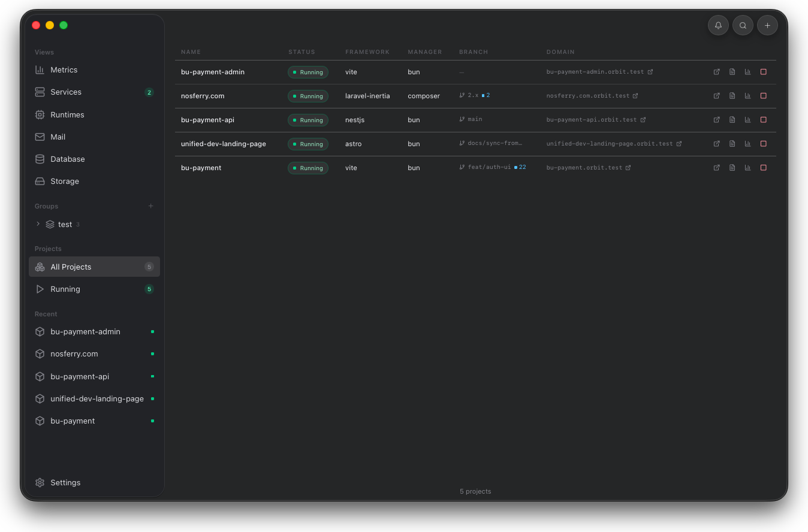Switch to Database view
The image size is (808, 532).
coord(94,159)
